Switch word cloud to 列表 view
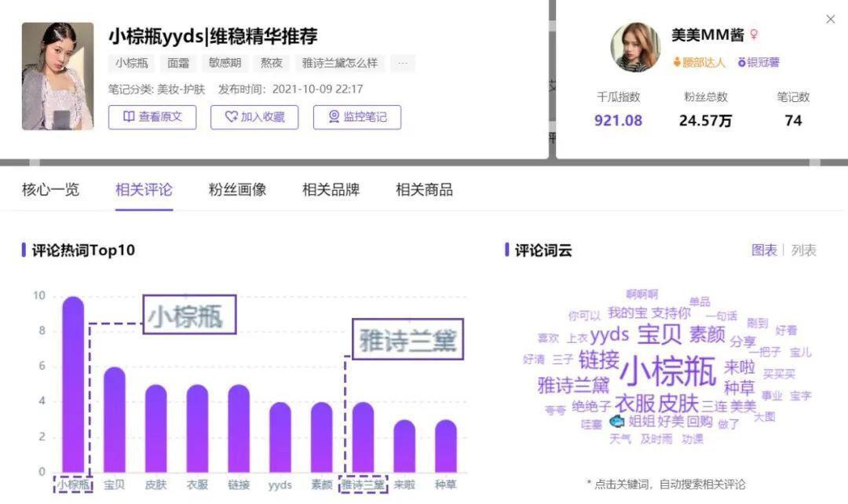The height and width of the screenshot is (504, 848). point(803,250)
